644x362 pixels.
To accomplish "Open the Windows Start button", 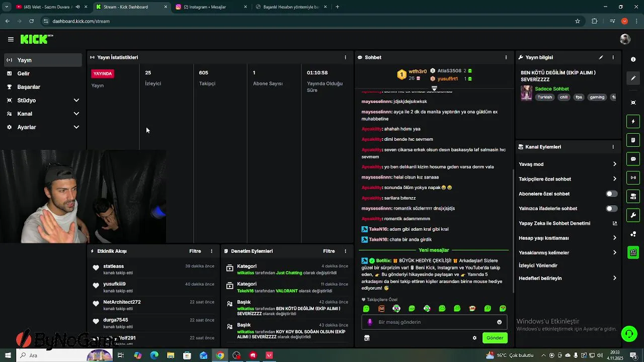I will point(8,355).
